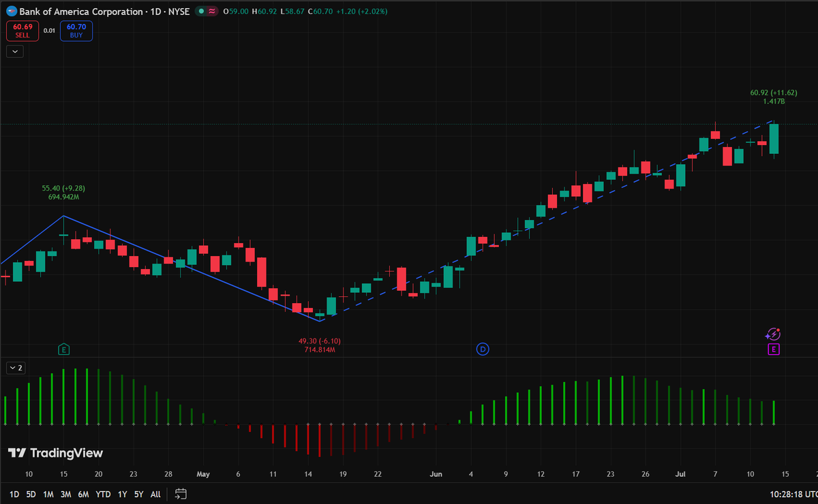This screenshot has width=818, height=504.
Task: Click the C60.70 close value
Action: coord(321,12)
